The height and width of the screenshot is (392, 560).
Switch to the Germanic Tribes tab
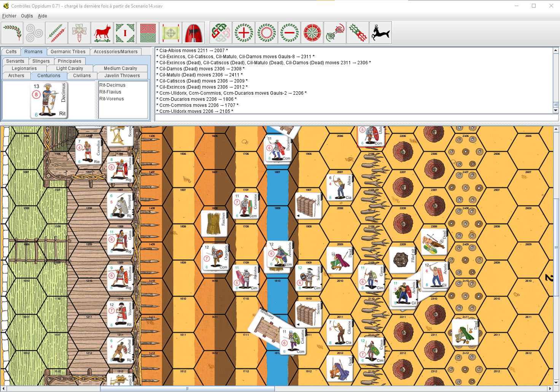[x=68, y=52]
